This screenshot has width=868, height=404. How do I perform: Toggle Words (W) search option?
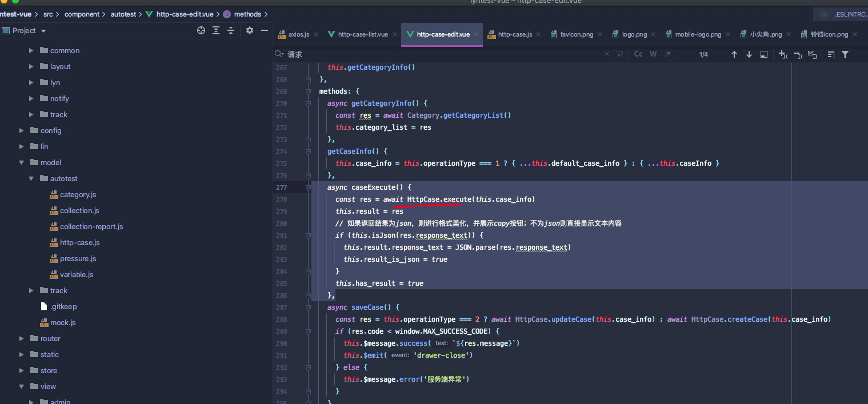click(x=653, y=54)
